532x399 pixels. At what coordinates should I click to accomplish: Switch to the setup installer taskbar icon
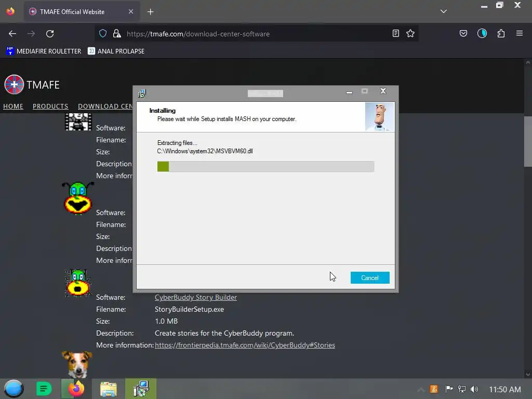[141, 389]
